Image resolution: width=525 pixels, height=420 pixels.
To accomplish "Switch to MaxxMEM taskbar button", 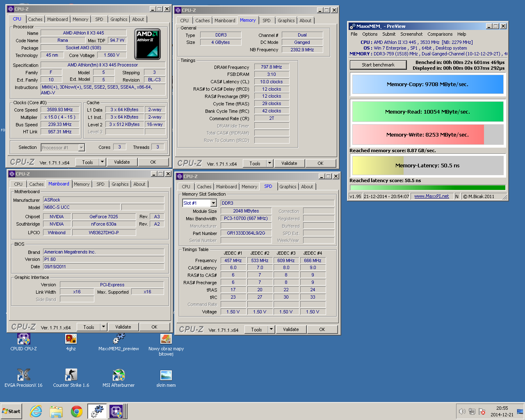I will 97,411.
